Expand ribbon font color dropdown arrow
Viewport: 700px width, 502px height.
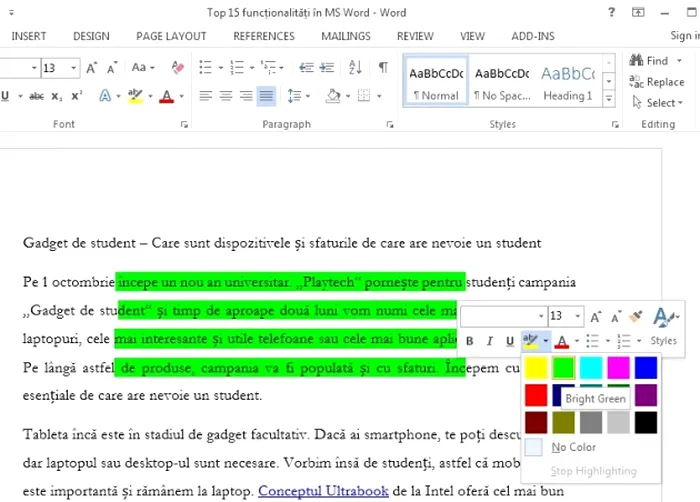pos(182,96)
